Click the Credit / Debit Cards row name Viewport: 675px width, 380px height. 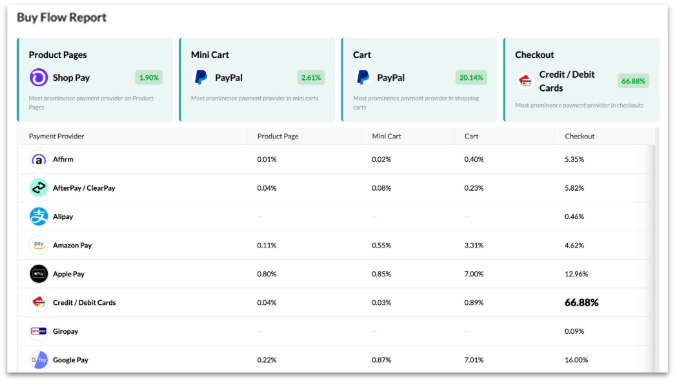pyautogui.click(x=84, y=303)
